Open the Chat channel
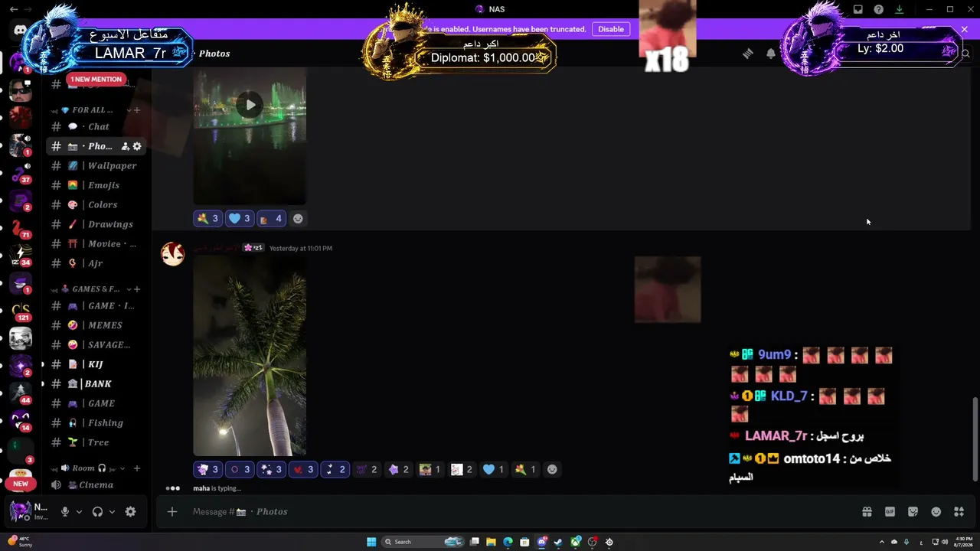The image size is (980, 551). 96,127
